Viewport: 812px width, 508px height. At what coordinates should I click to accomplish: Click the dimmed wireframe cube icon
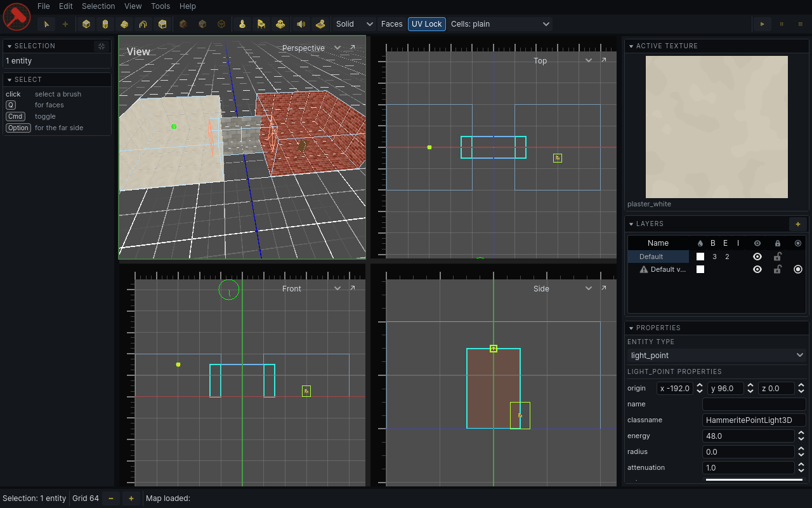tap(221, 24)
